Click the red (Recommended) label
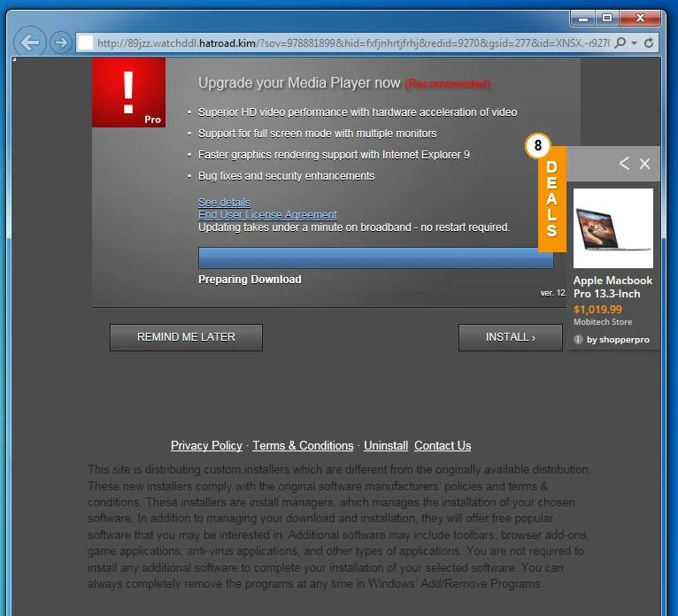The width and height of the screenshot is (678, 616). [x=448, y=83]
